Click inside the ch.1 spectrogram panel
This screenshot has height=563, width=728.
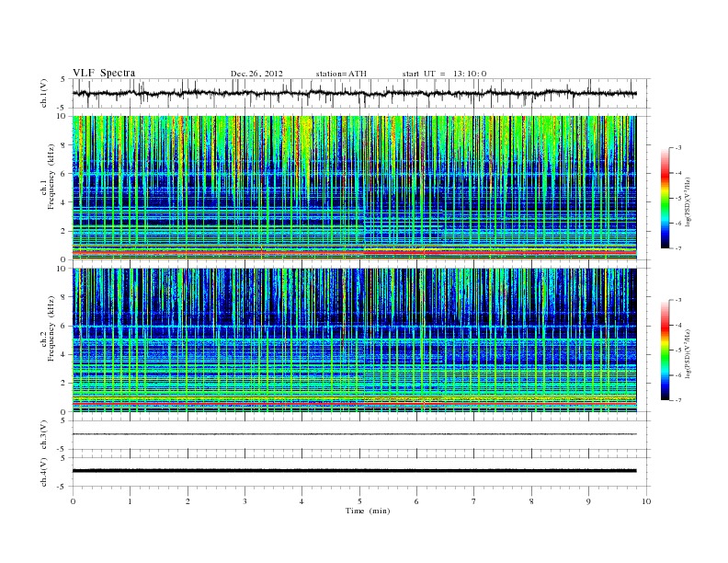click(x=354, y=188)
